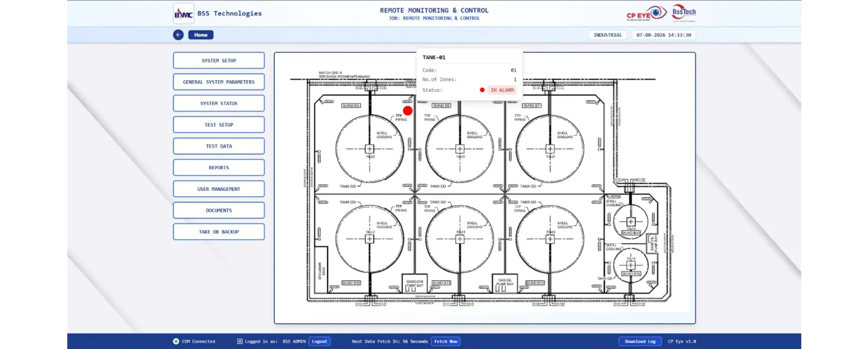The width and height of the screenshot is (868, 349).
Task: Click the BSS ADMIN username text
Action: tap(294, 341)
